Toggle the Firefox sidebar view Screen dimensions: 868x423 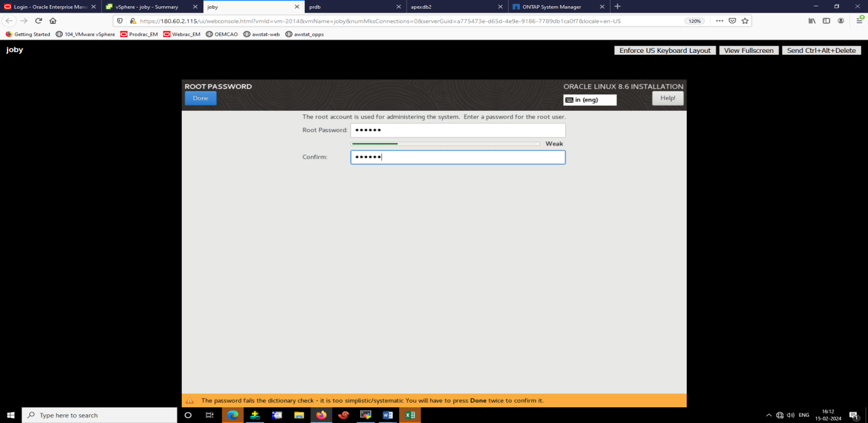click(826, 21)
